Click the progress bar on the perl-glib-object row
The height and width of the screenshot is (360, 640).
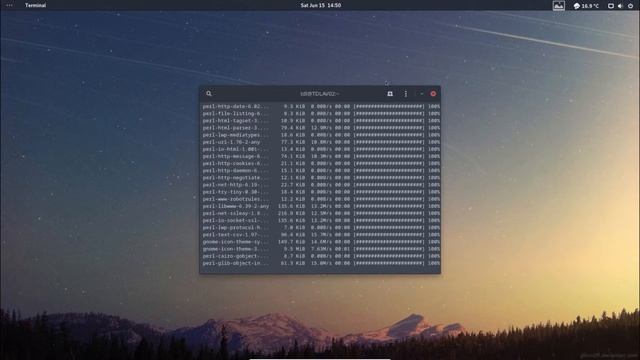tap(389, 263)
